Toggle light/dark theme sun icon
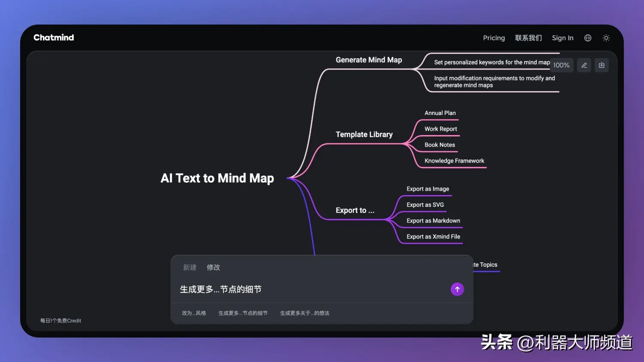This screenshot has height=362, width=644. (x=606, y=38)
